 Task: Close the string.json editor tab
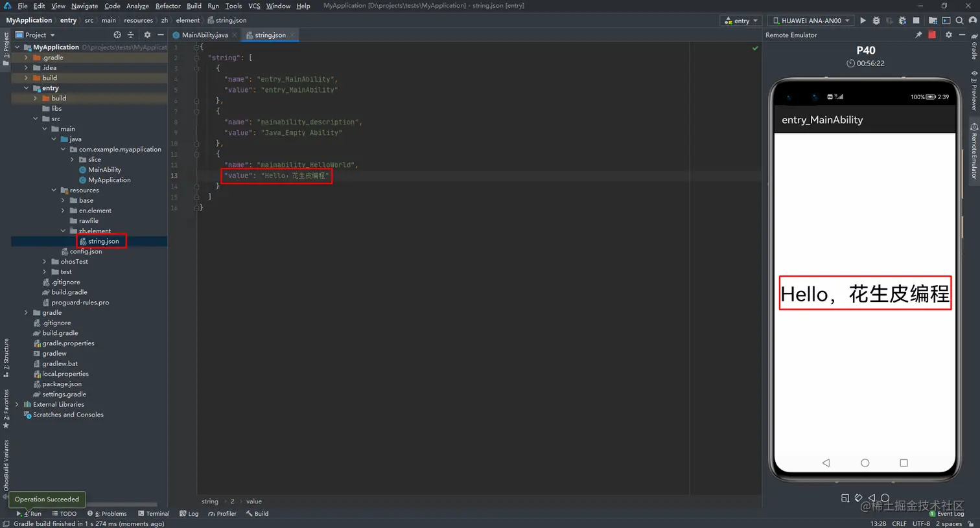point(292,35)
